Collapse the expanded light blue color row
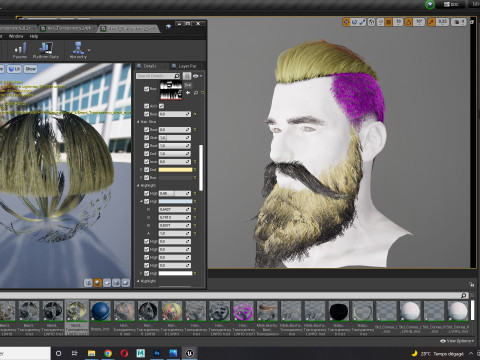 (141, 201)
